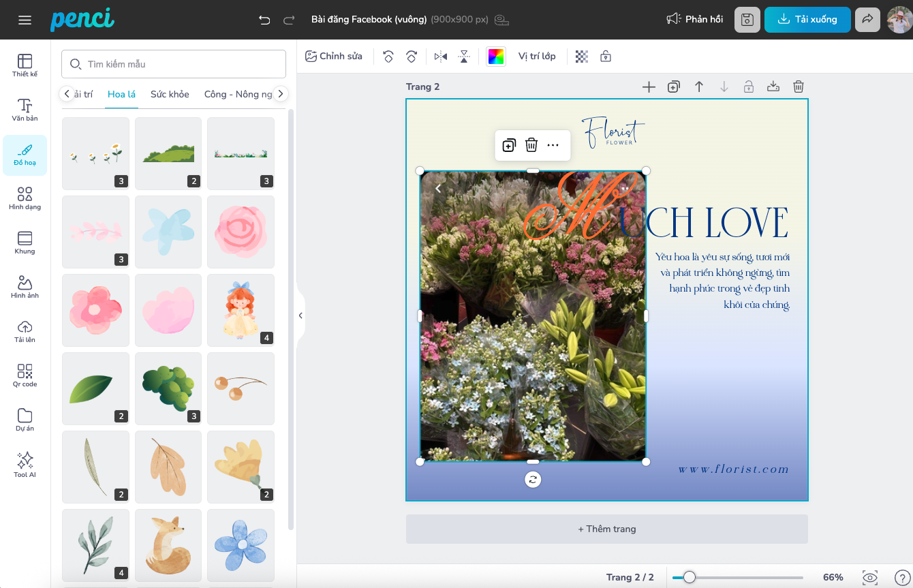Screen dimensions: 913x588
Task: Open the hamburger main menu
Action: pos(25,20)
